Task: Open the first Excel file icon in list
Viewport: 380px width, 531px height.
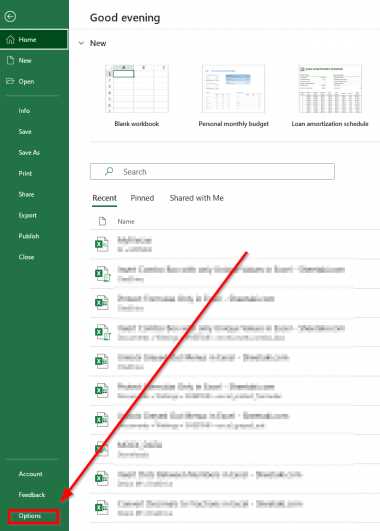Action: coord(101,244)
